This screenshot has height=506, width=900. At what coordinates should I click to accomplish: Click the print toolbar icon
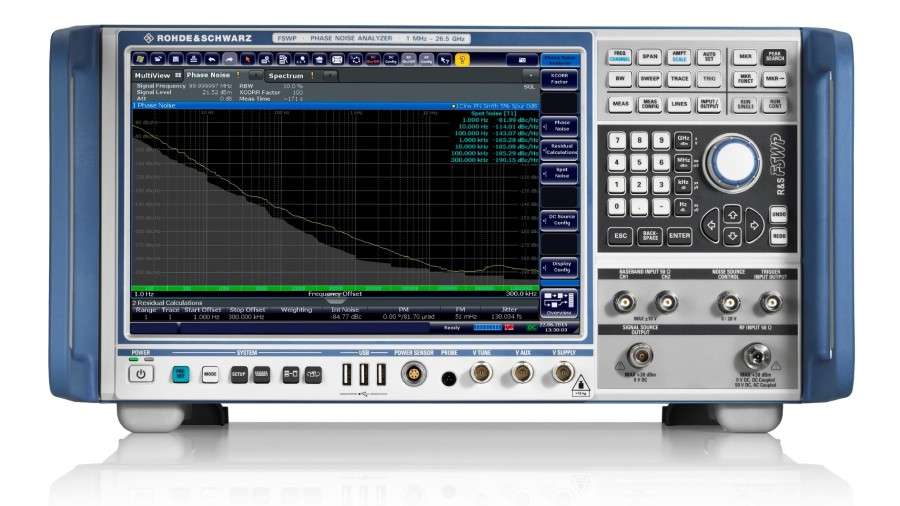(193, 59)
